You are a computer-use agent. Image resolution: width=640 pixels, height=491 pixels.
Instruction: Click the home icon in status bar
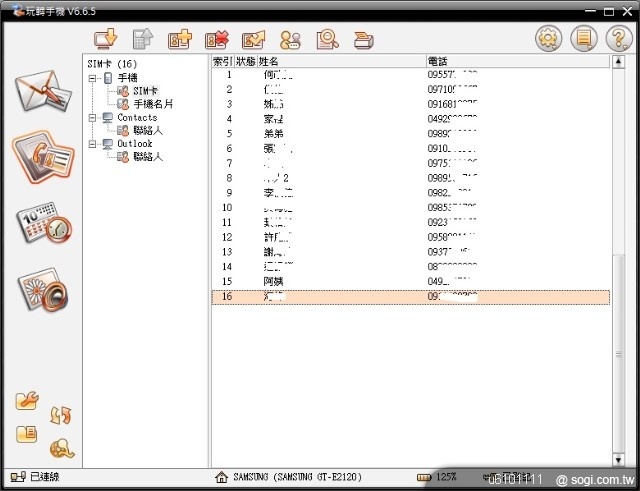pyautogui.click(x=221, y=477)
